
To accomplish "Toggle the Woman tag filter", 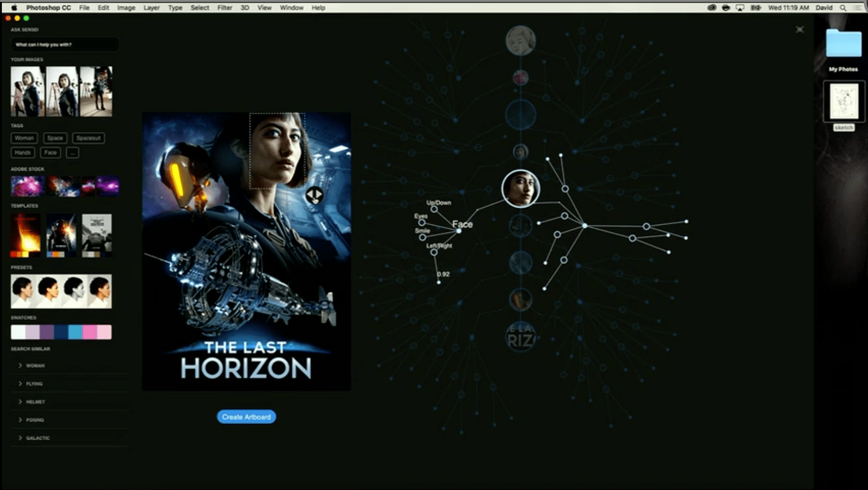I will 24,138.
